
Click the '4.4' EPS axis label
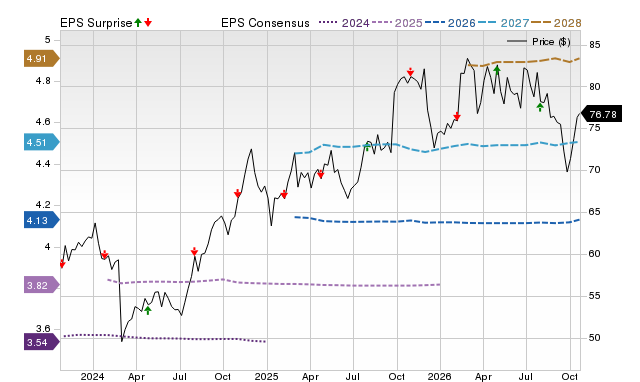point(43,164)
